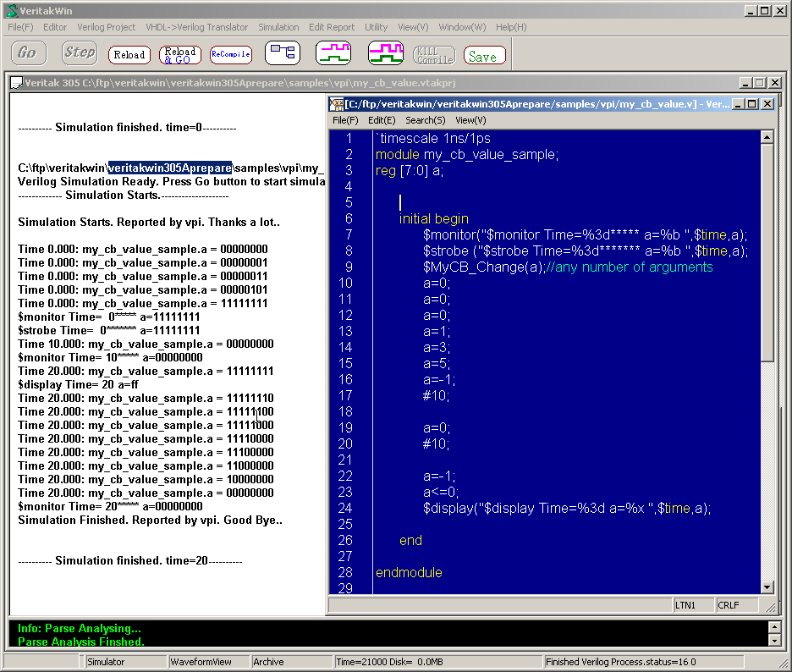Open the hierarchy tree viewer icon

pos(283,53)
